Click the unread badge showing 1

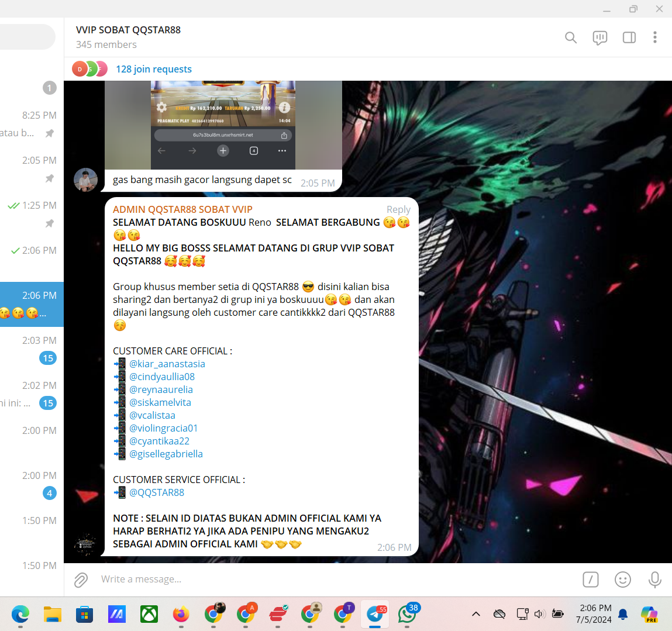[49, 88]
